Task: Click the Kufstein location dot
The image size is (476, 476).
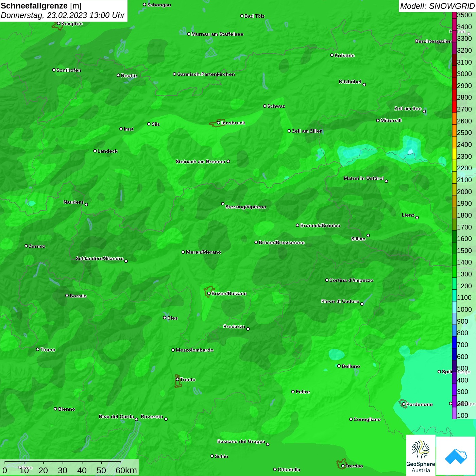Action: point(332,55)
